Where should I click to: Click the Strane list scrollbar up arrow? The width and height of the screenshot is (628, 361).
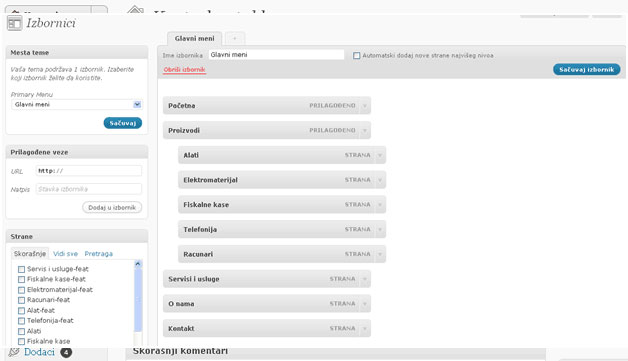(138, 264)
